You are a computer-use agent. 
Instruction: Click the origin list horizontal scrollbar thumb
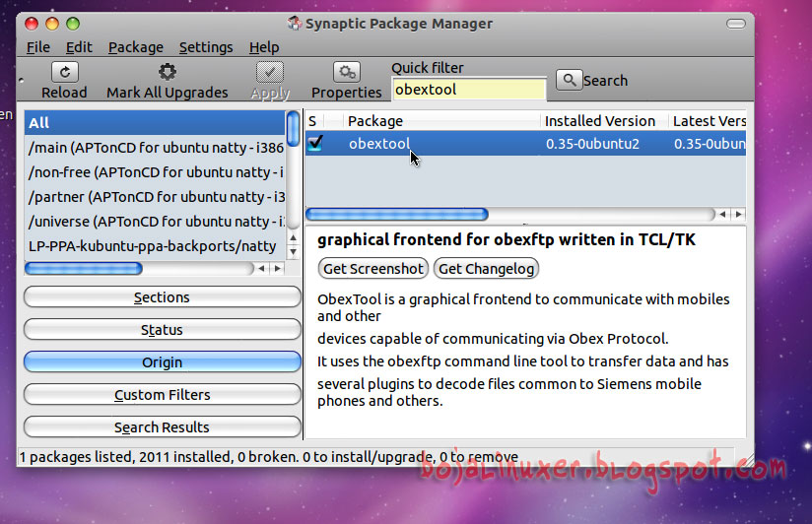[84, 268]
